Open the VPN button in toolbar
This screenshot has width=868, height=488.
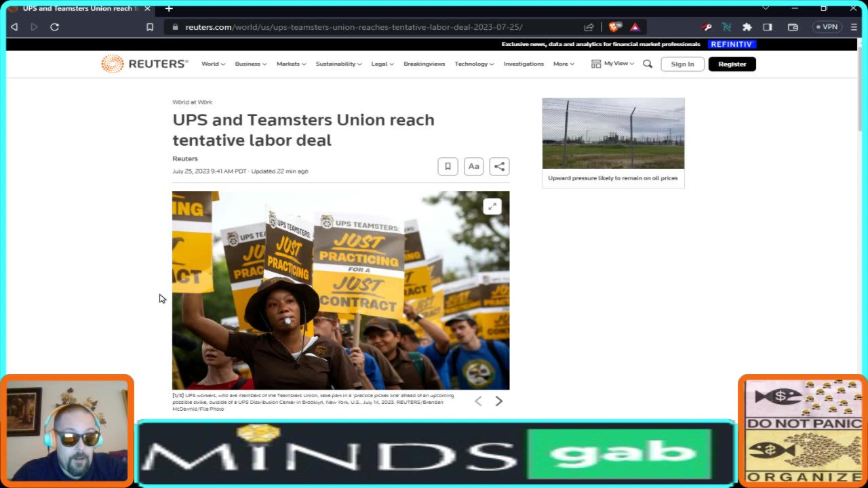tap(827, 27)
